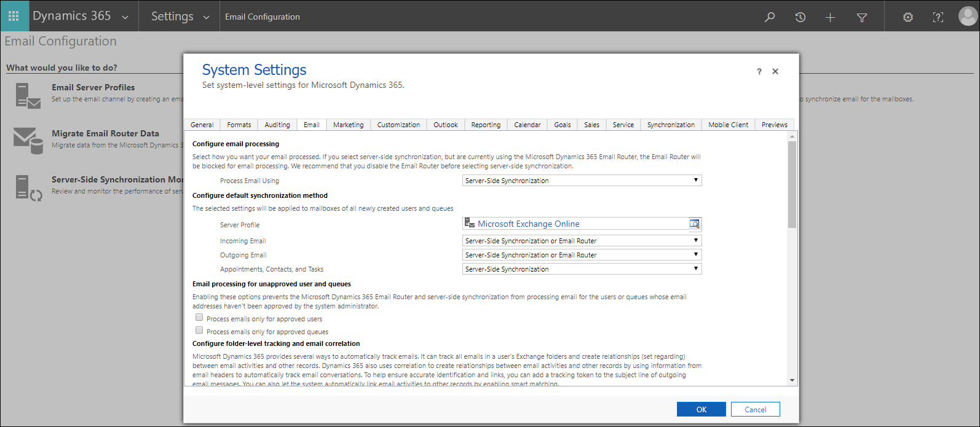Click the search magnifier in top bar
The width and height of the screenshot is (980, 427).
(x=770, y=17)
